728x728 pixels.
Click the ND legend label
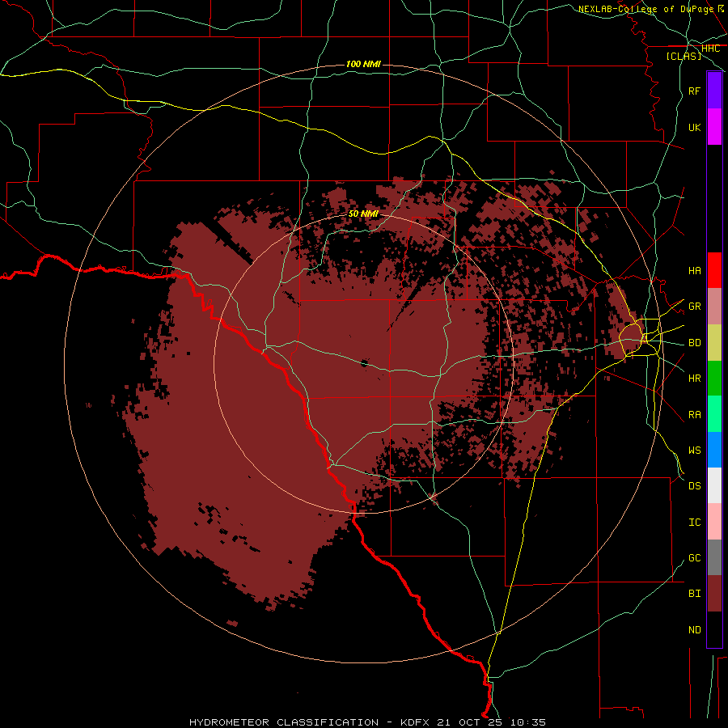(694, 630)
